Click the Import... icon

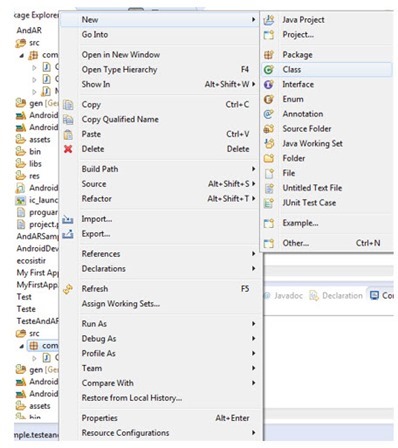[68, 219]
